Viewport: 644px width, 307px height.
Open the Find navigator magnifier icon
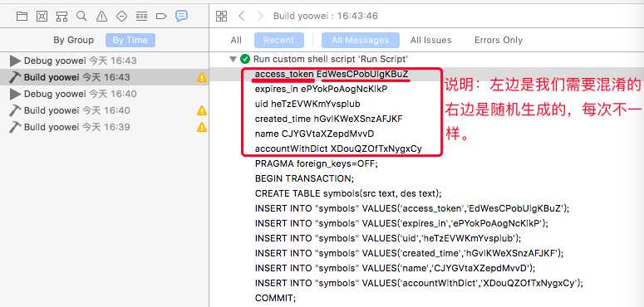coord(81,16)
